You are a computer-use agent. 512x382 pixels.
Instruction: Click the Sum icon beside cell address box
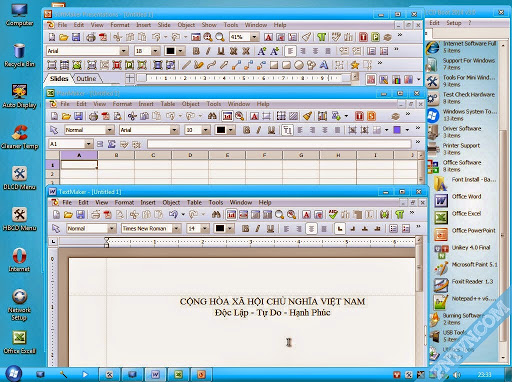click(x=112, y=144)
